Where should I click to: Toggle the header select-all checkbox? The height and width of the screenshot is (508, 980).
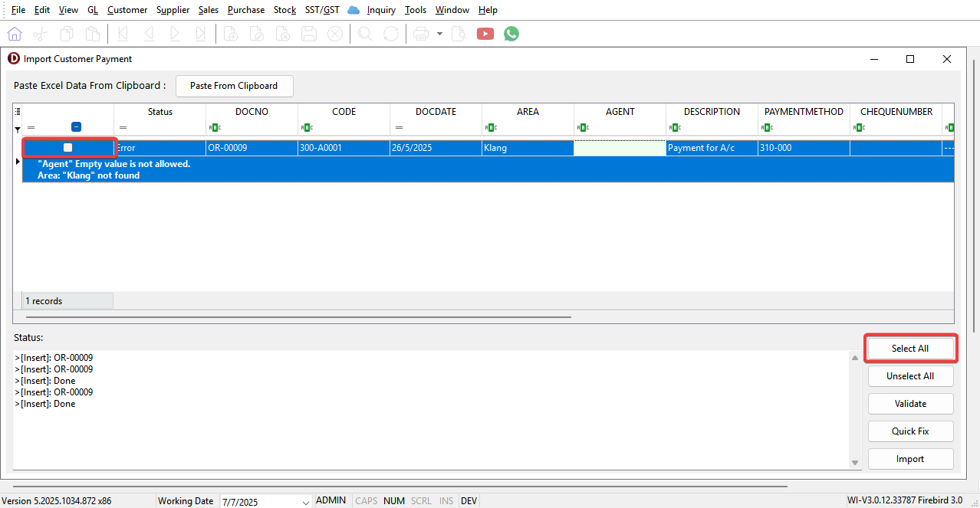coord(76,127)
